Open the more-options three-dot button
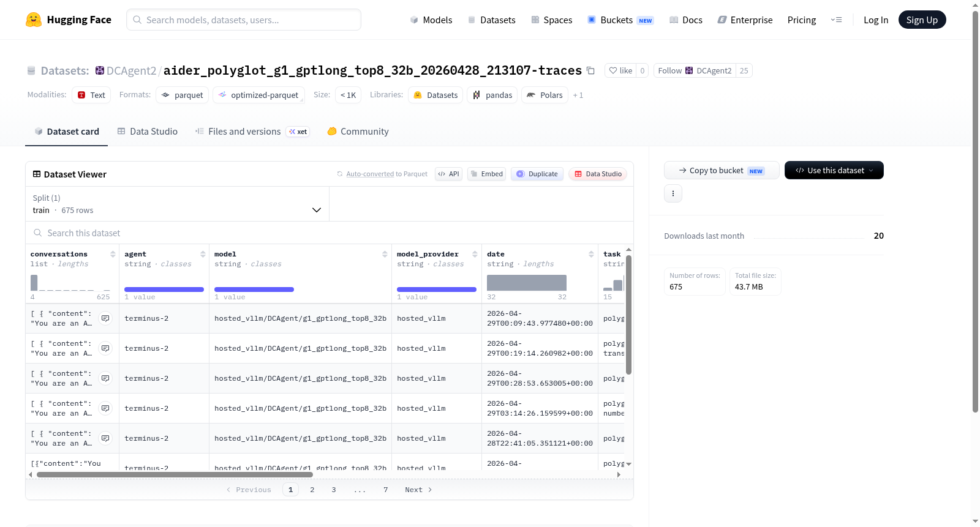 (x=673, y=193)
